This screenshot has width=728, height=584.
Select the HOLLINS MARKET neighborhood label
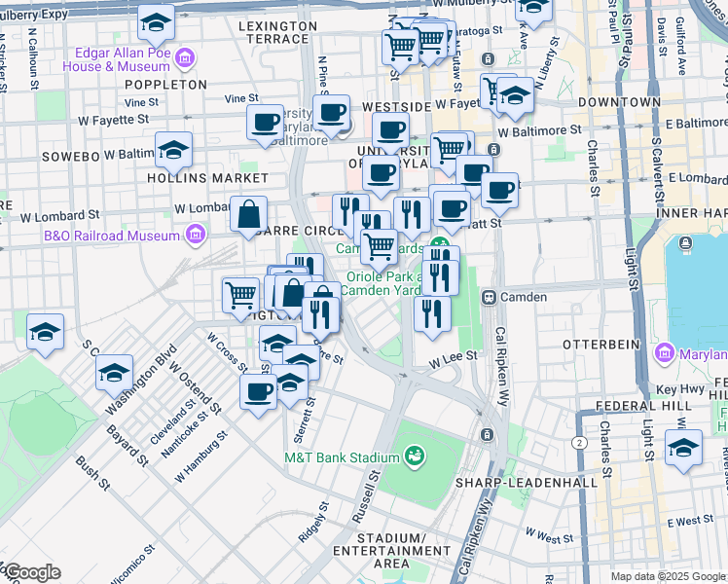pyautogui.click(x=207, y=178)
